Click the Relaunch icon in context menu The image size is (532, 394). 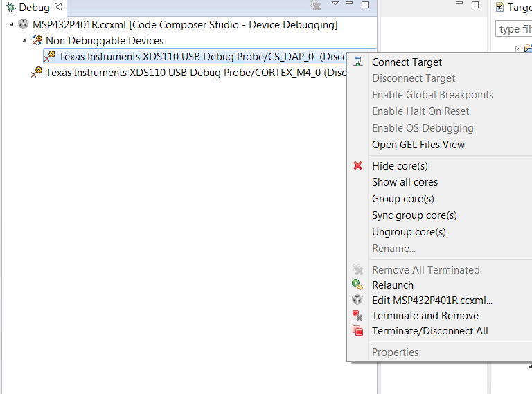point(357,285)
